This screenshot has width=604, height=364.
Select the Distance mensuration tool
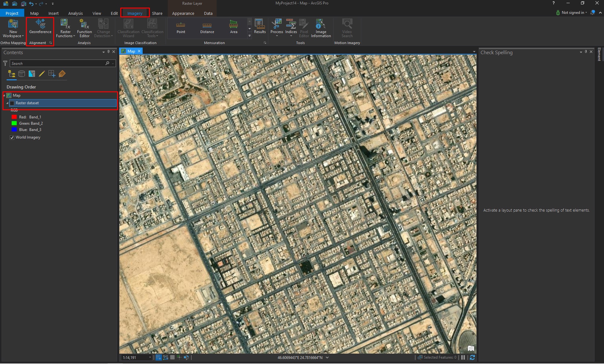click(207, 27)
